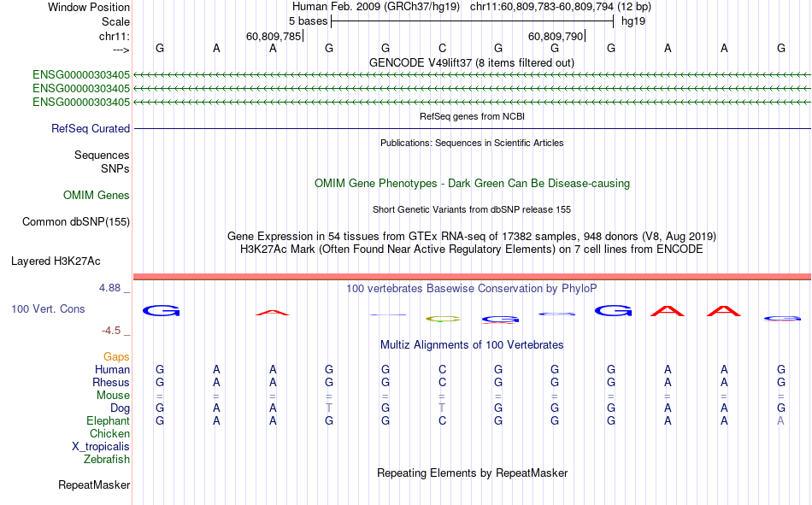Click the Layered H3K27Ac label

pyautogui.click(x=56, y=261)
